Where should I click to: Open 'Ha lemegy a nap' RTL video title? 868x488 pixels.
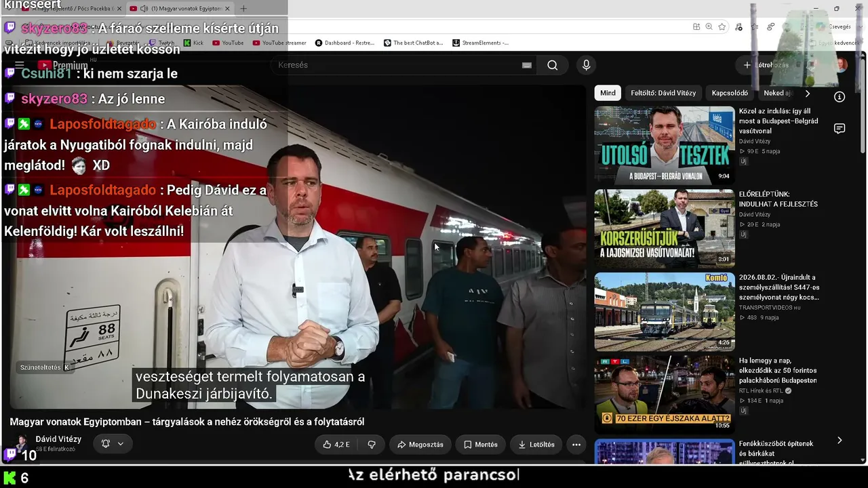pos(778,371)
